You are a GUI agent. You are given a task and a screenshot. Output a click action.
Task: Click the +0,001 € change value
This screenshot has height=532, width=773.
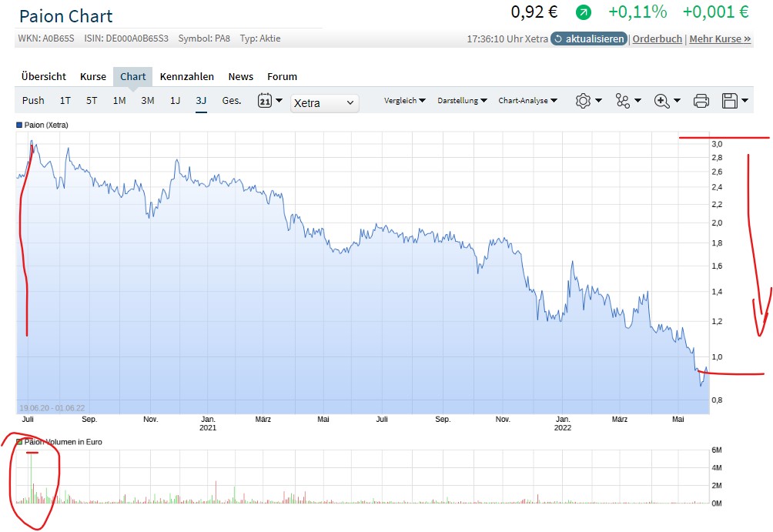pos(715,12)
